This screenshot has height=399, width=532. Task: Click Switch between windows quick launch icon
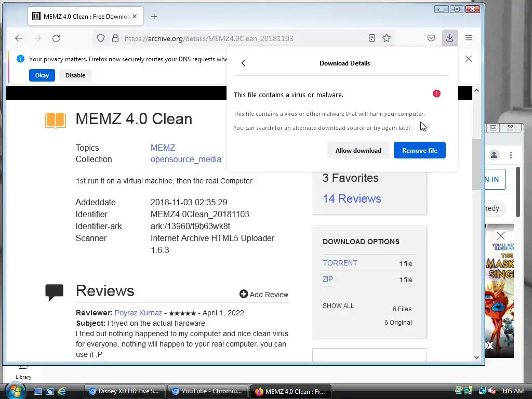point(50,391)
